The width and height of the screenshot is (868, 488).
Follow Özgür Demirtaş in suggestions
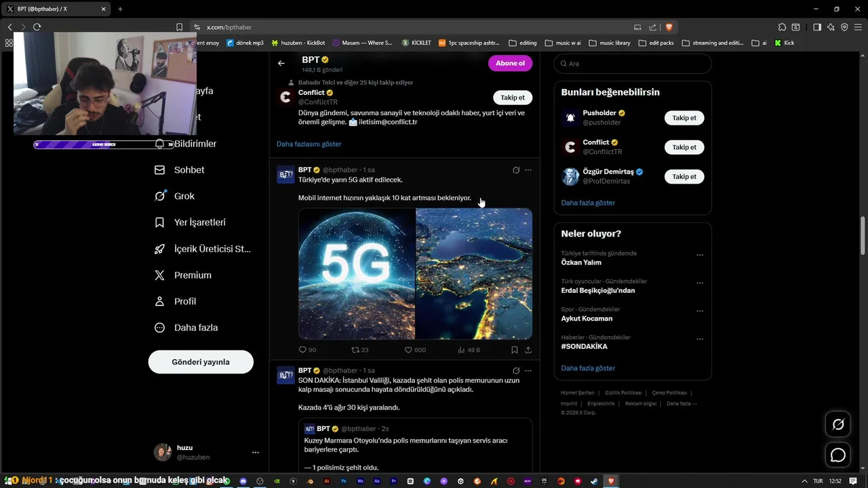pos(684,176)
